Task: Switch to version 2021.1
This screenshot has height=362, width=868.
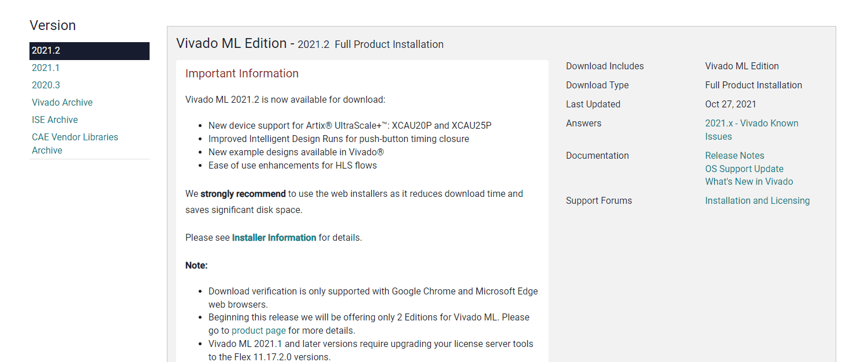Action: point(46,68)
